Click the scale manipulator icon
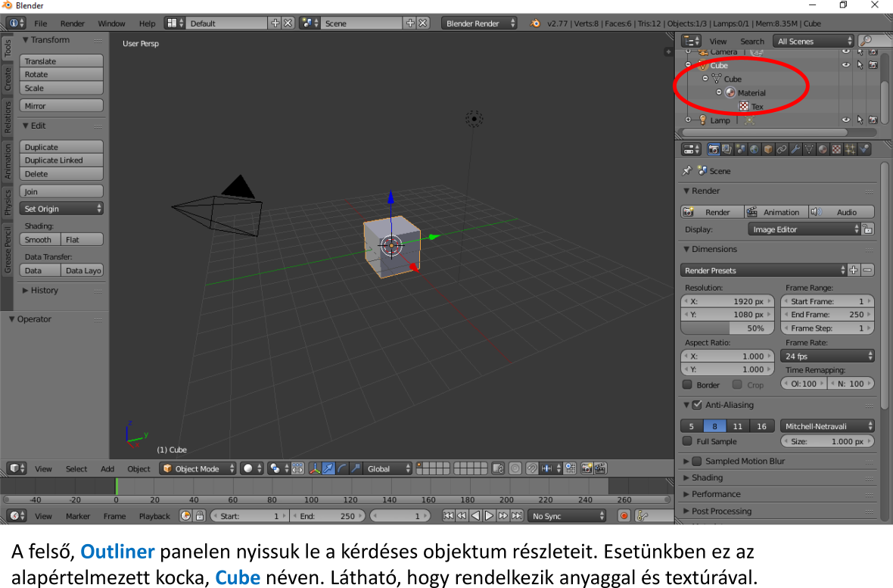 coord(356,468)
